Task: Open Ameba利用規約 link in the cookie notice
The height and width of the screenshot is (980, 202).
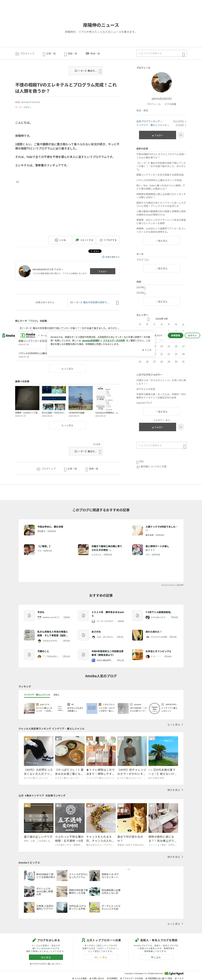Action: pos(91,340)
